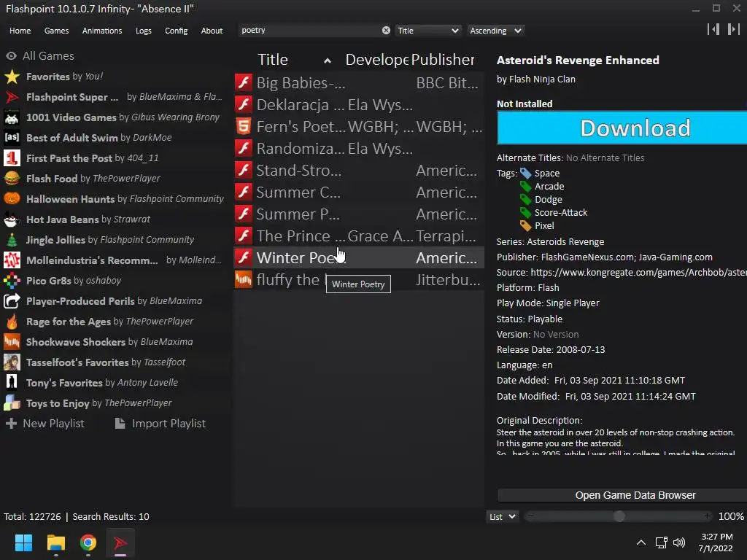Select the Deklaracja game row
The width and height of the screenshot is (747, 560).
[359, 104]
